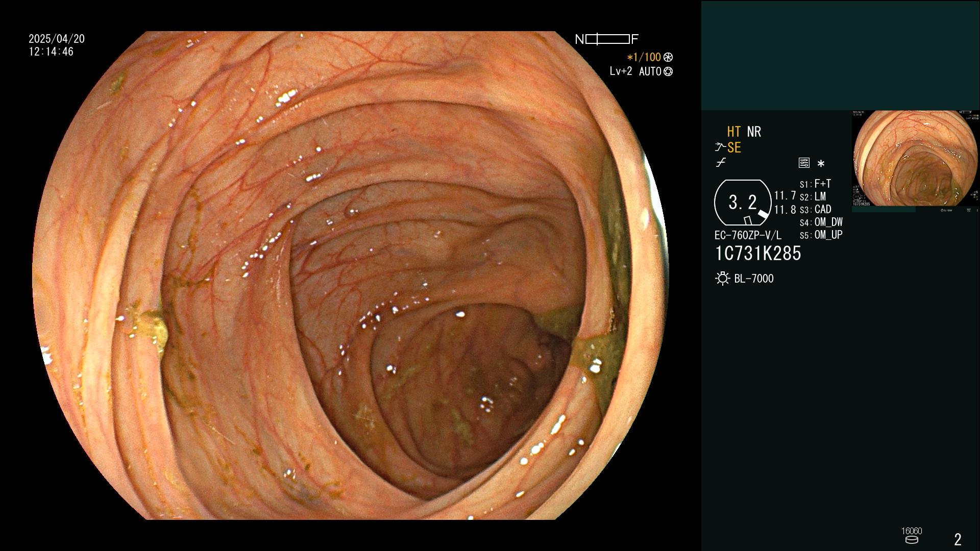This screenshot has height=551, width=980.
Task: Click the structure enhancement curve icon by SE
Action: click(720, 147)
